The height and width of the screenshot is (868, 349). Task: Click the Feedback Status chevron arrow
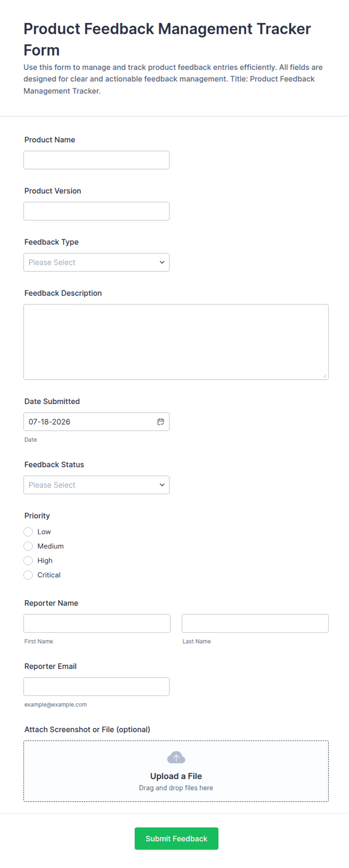tap(162, 485)
